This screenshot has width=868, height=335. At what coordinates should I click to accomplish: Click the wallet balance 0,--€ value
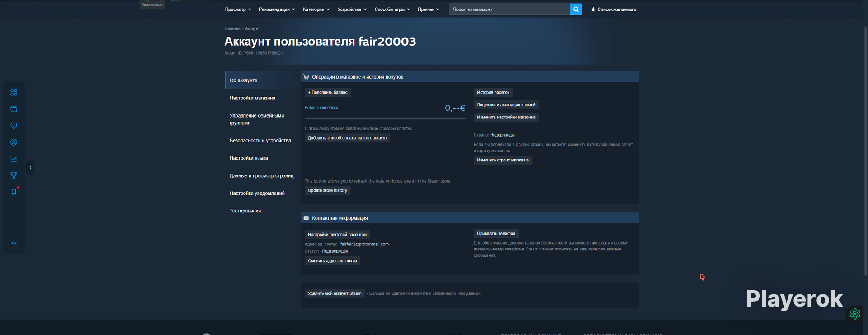[455, 108]
